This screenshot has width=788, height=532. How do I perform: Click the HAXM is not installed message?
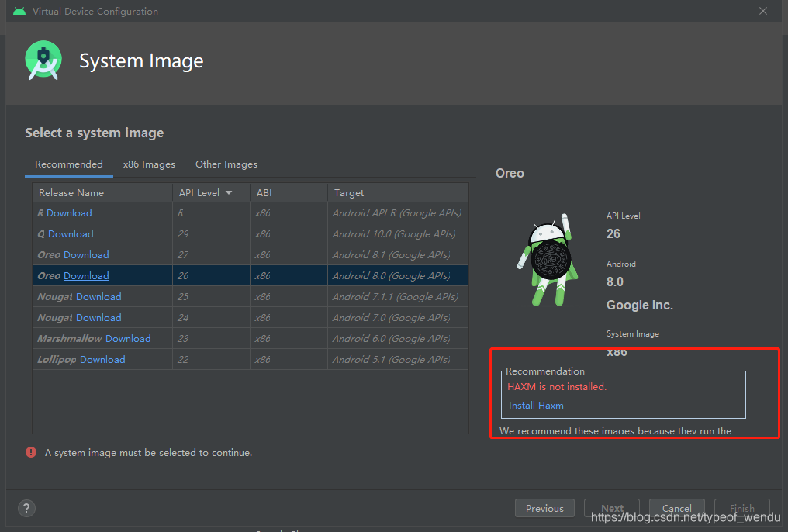coord(557,387)
